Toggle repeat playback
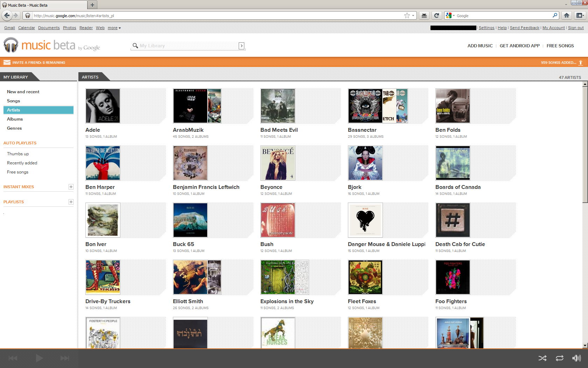 tap(560, 358)
